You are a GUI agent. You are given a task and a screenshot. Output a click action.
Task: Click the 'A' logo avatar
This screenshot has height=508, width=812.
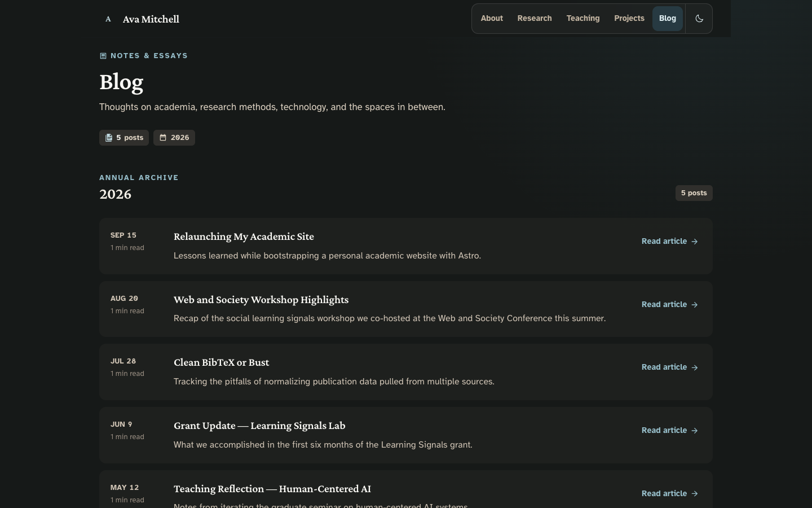108,19
